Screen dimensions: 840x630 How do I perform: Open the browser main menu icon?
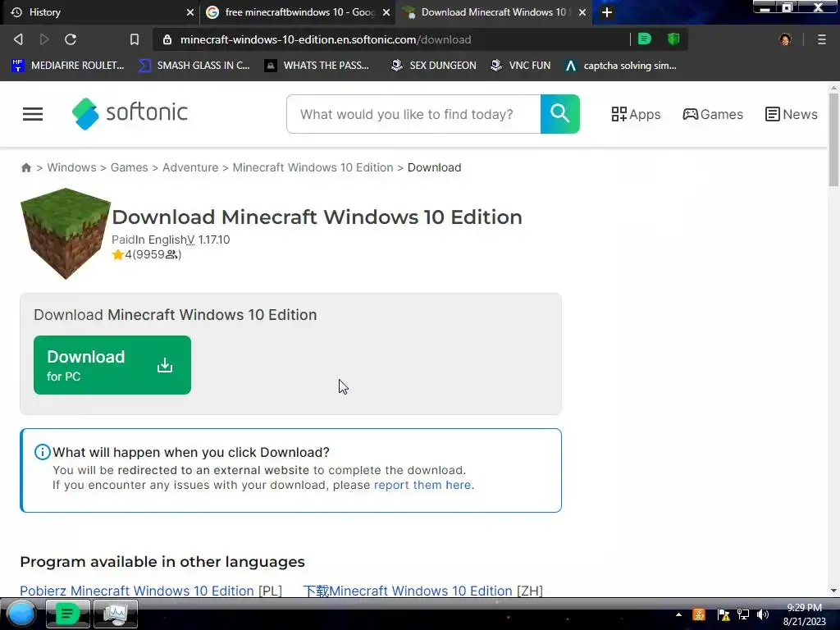[x=821, y=39]
